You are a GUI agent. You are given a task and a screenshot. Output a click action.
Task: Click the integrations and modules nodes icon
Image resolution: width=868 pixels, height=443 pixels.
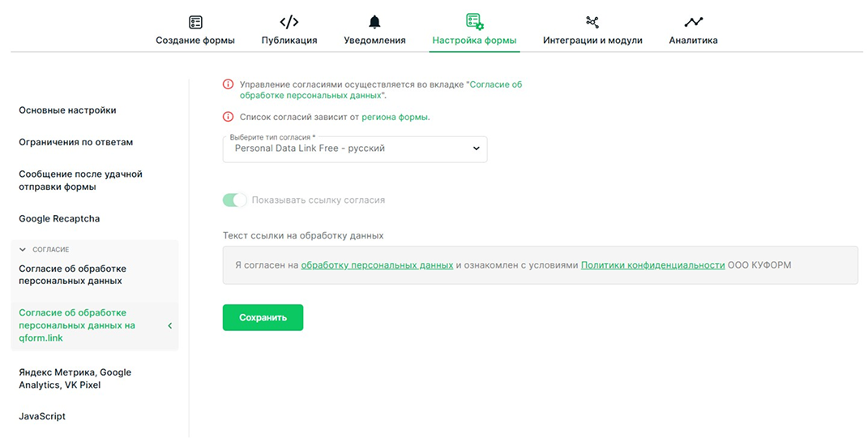click(x=592, y=22)
